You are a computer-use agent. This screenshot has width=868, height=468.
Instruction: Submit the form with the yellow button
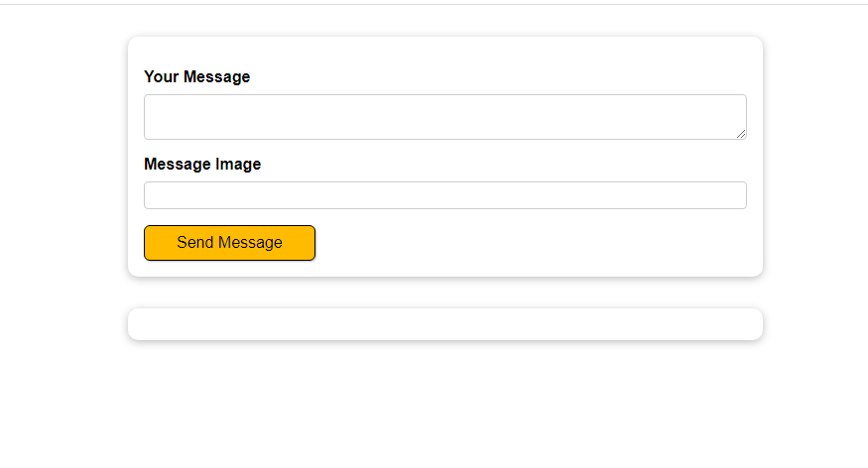coord(229,243)
